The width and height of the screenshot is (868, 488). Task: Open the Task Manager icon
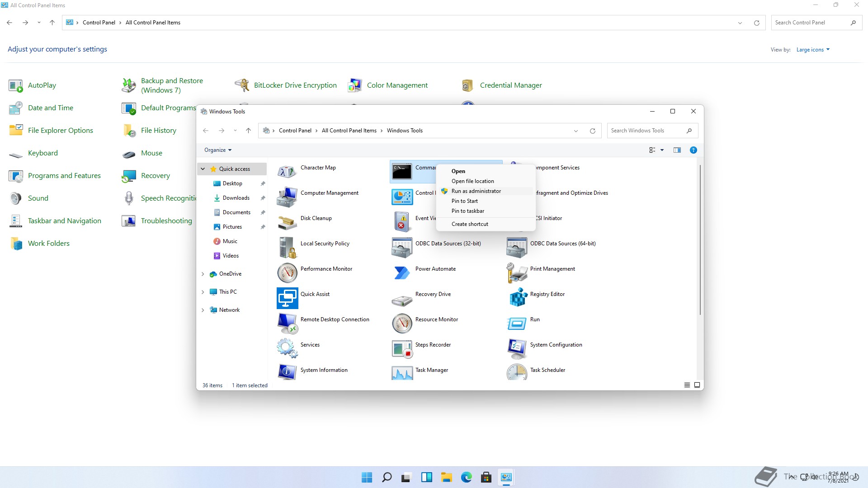[402, 372]
